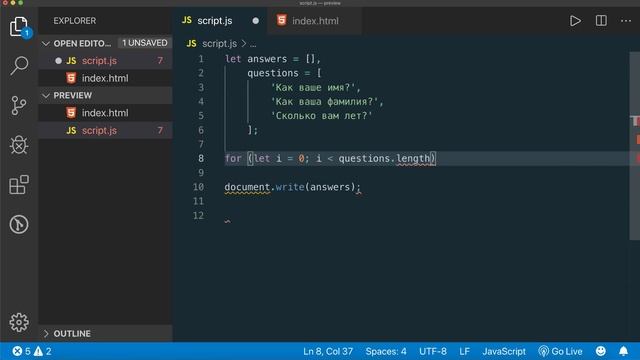640x360 pixels.
Task: Open the Source Control view
Action: point(19,105)
